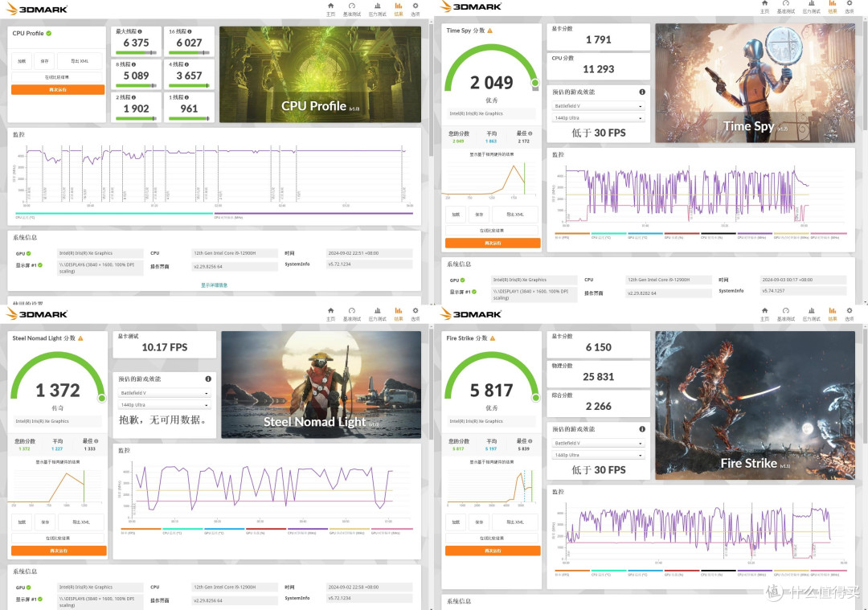Click teal CPU temperature legend bar in CPU Profile monitoring
Screen dimensions: 868x610
tap(114, 213)
